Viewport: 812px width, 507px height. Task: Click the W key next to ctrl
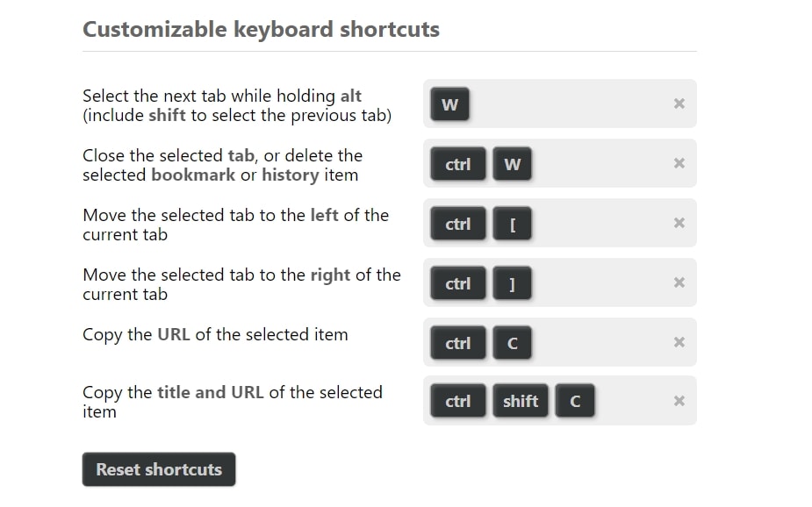click(512, 164)
